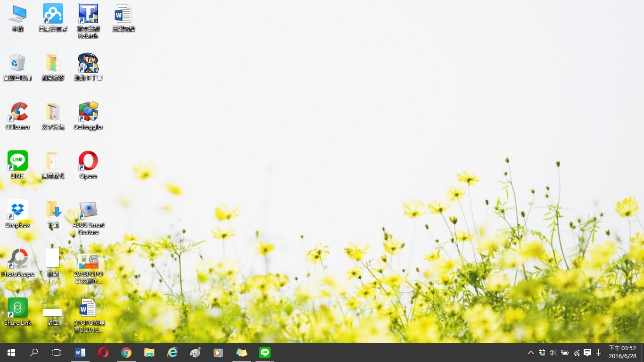This screenshot has height=362, width=644.
Task: Select the 書封 file on desktop
Action: (x=52, y=263)
